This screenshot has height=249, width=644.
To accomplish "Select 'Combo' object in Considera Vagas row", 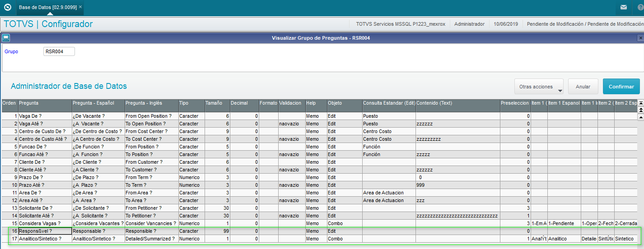I will (x=344, y=223).
